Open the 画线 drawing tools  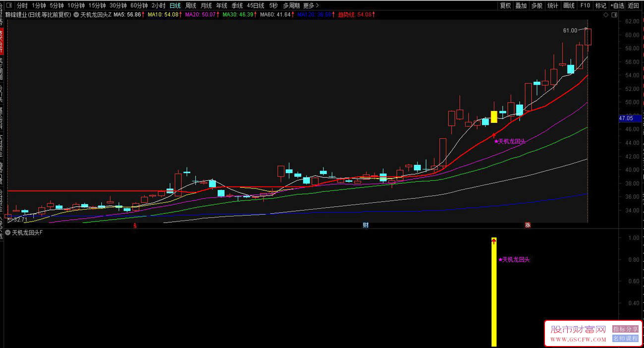(569, 5)
